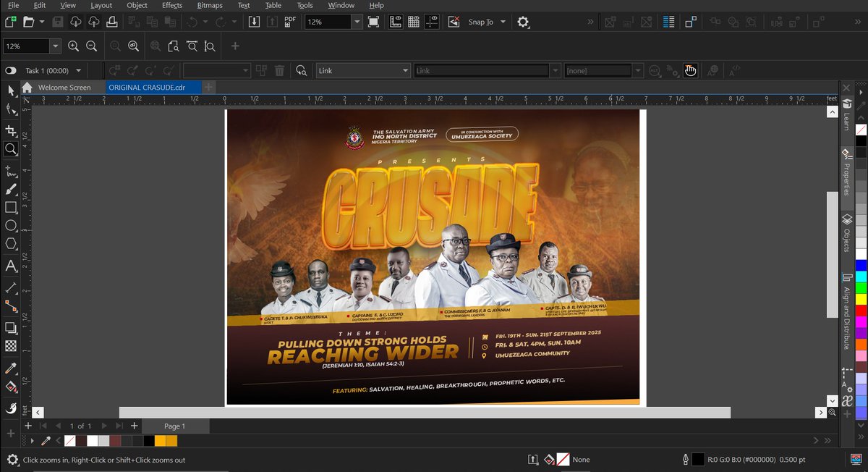Open Align and Distribute docker tab
Image resolution: width=868 pixels, height=472 pixels.
pos(847,311)
